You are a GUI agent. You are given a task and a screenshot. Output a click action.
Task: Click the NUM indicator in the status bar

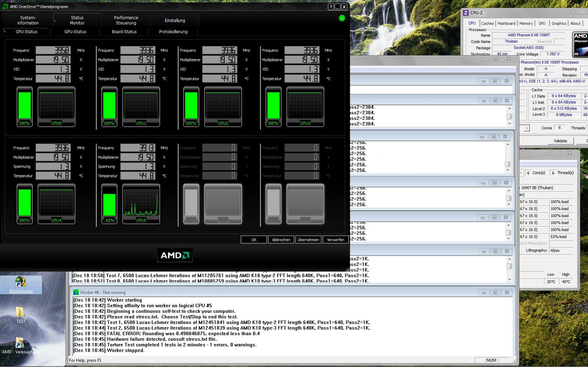coord(491,360)
